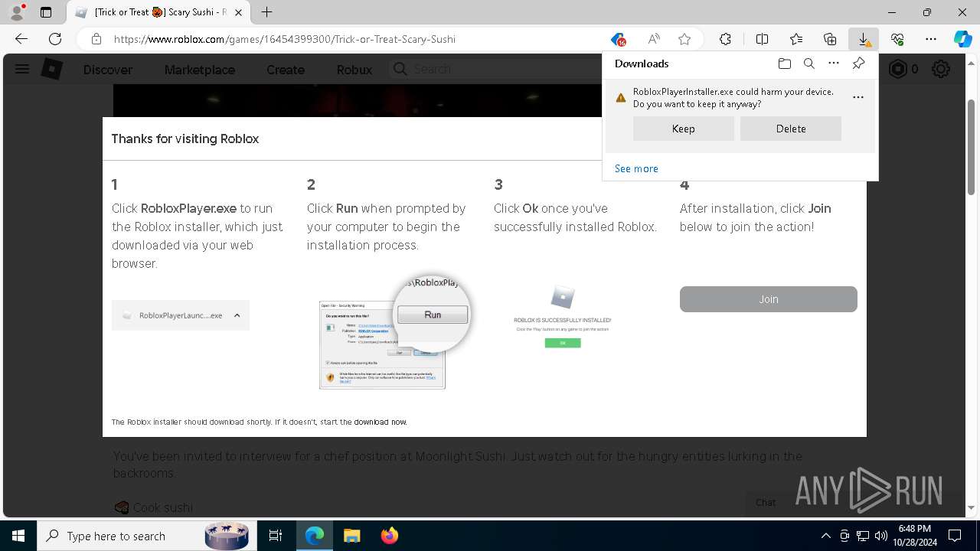Open the Roblox settings gear
Image resolution: width=980 pixels, height=551 pixels.
[941, 69]
